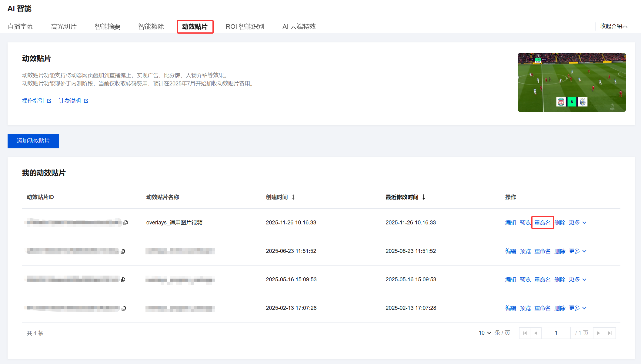Image resolution: width=641 pixels, height=364 pixels.
Task: Collapse intro via 收起介绍
Action: coord(613,26)
